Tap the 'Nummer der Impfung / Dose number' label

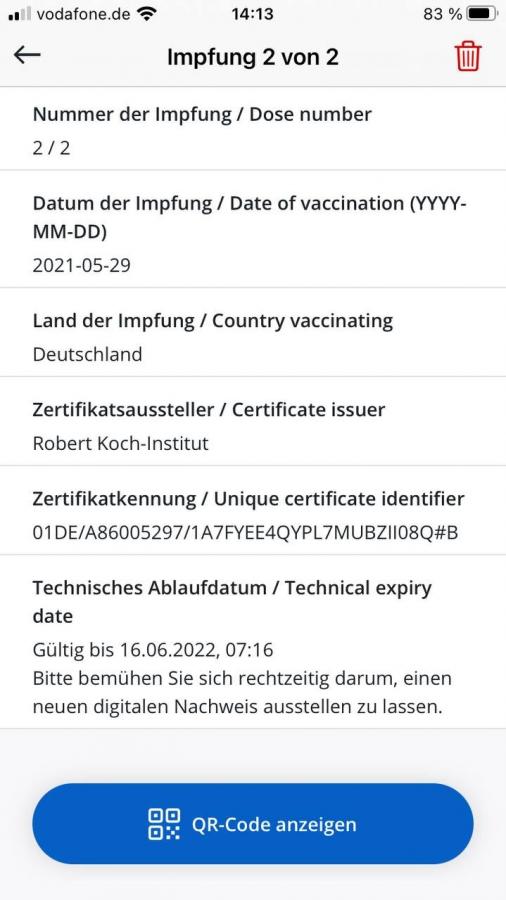[x=202, y=114]
